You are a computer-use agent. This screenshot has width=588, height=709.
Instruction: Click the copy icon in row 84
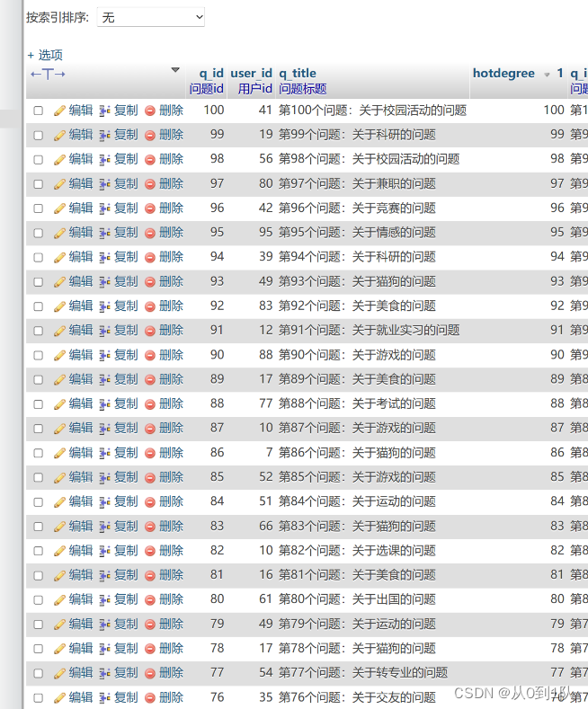104,502
